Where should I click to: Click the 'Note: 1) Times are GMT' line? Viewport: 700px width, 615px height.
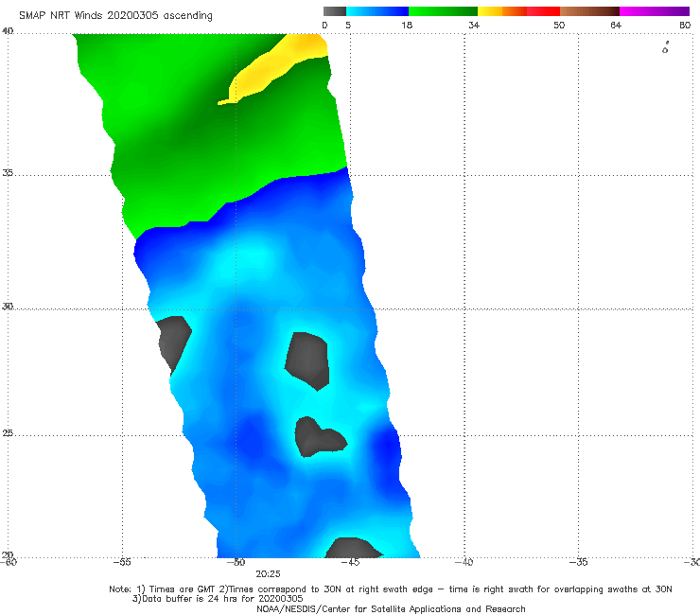[x=391, y=589]
